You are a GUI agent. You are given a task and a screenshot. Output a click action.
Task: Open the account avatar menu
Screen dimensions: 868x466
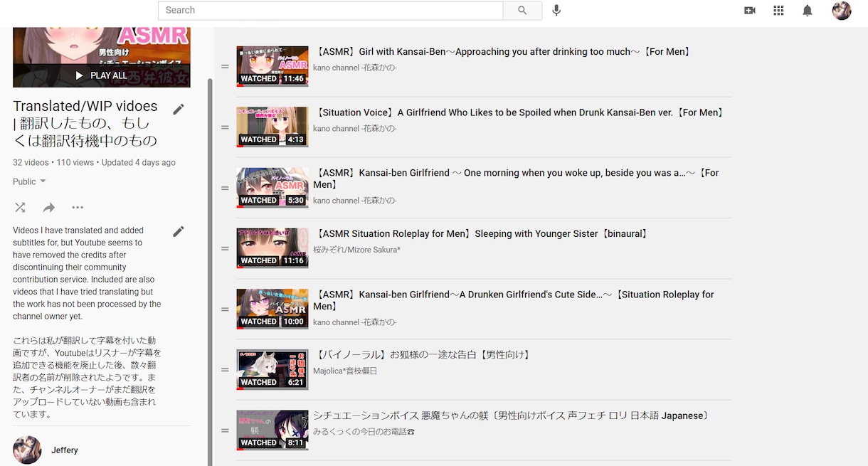pos(842,11)
